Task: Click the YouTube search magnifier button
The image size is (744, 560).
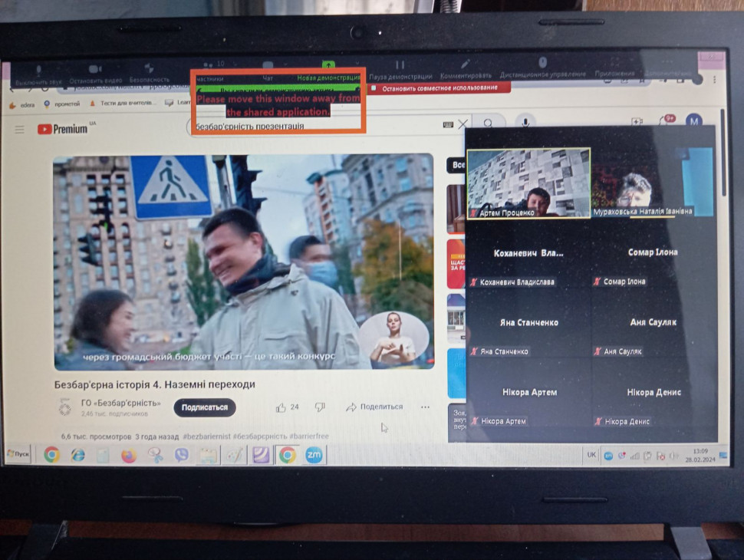Action: click(489, 124)
